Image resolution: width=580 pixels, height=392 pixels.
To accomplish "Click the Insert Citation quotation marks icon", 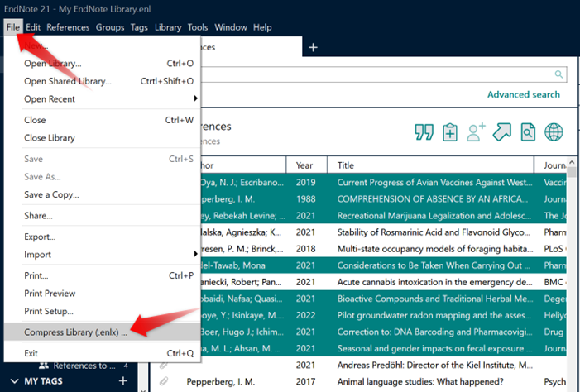I will pos(424,132).
